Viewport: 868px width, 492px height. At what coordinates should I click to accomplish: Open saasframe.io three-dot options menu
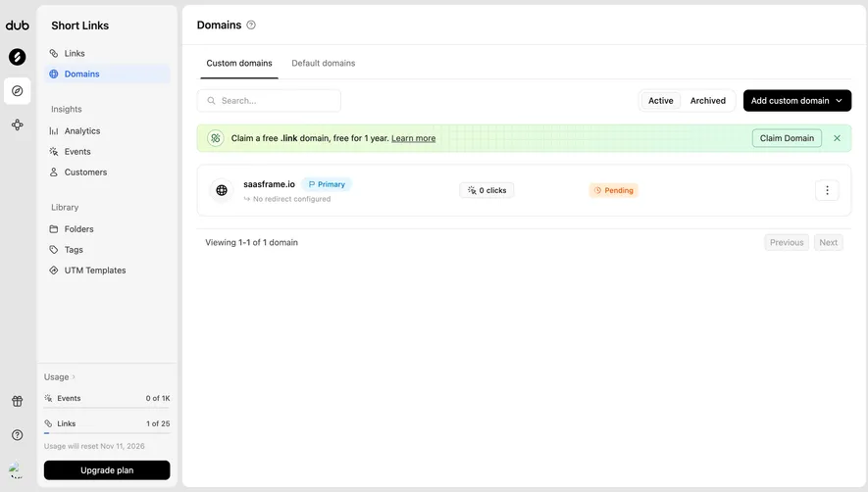(827, 190)
